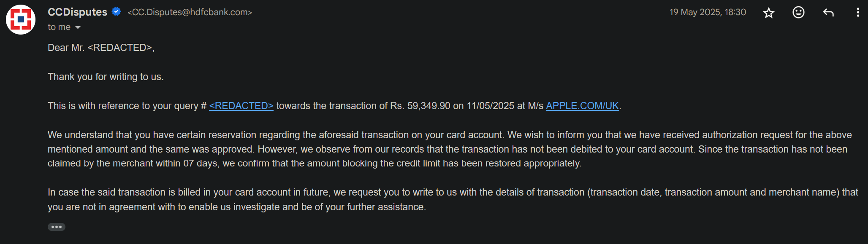
Task: Show trimmed content with the ellipsis button
Action: (57, 227)
